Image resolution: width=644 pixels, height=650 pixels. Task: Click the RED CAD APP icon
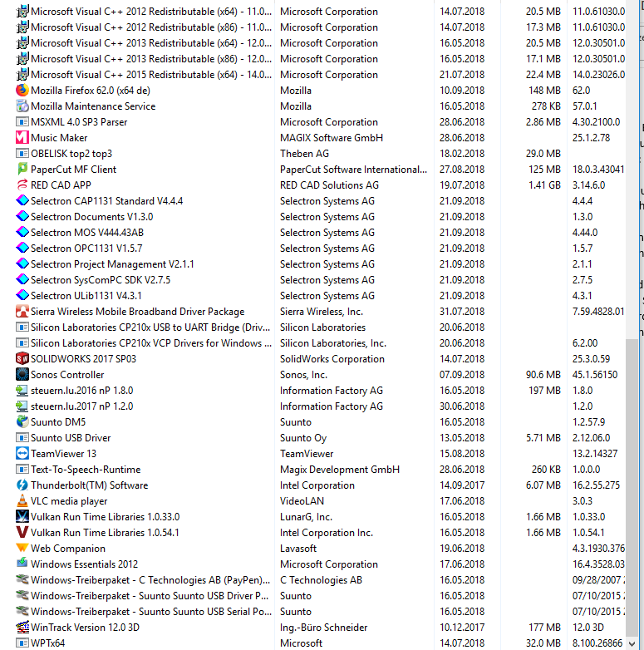(22, 185)
